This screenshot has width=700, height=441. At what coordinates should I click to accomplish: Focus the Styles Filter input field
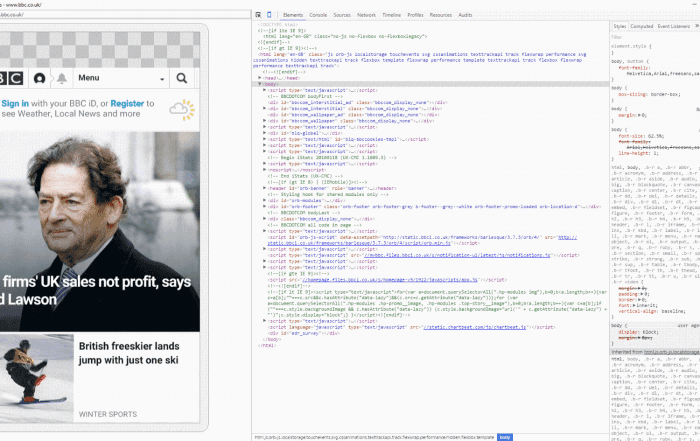pos(654,37)
